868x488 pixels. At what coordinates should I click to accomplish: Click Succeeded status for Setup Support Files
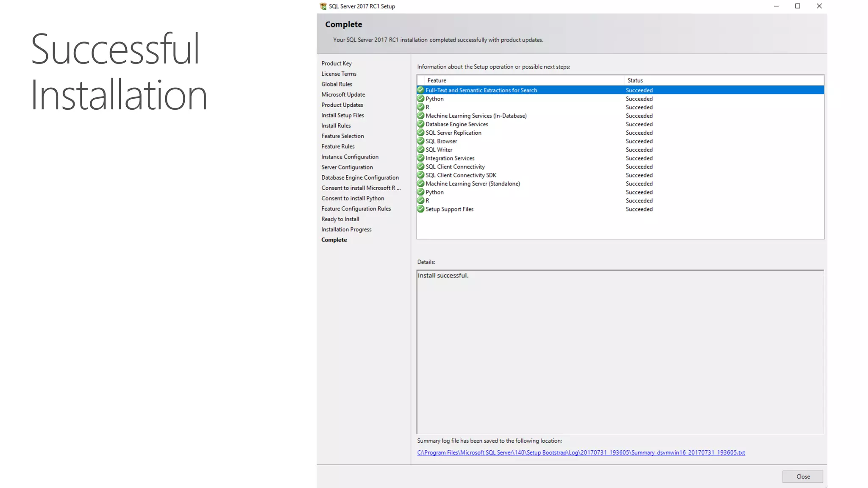639,209
